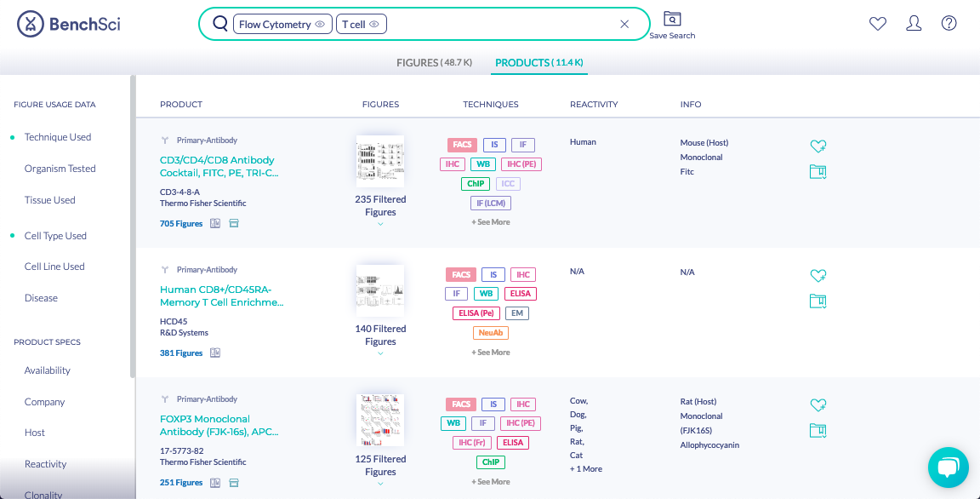Click the BenchSci logo
This screenshot has width=980, height=499.
[69, 25]
